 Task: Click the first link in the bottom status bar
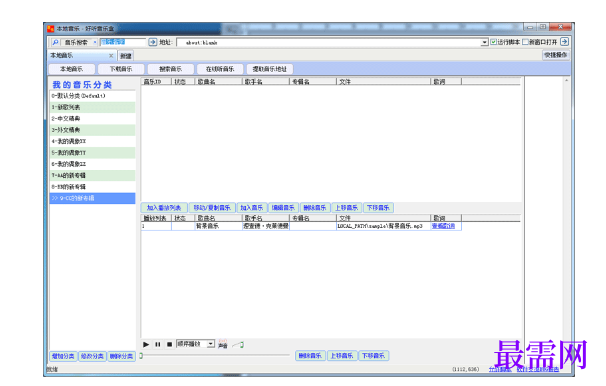click(x=500, y=369)
